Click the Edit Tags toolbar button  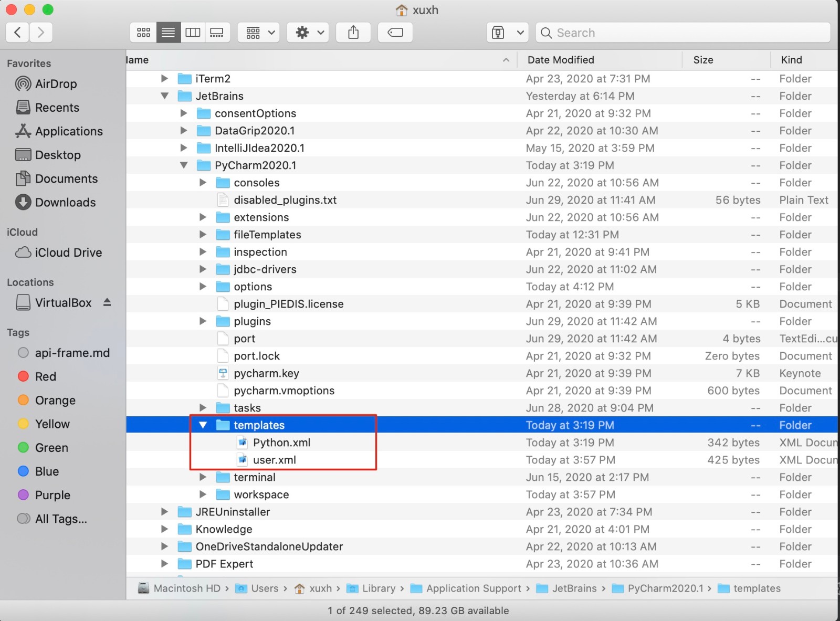pyautogui.click(x=395, y=33)
